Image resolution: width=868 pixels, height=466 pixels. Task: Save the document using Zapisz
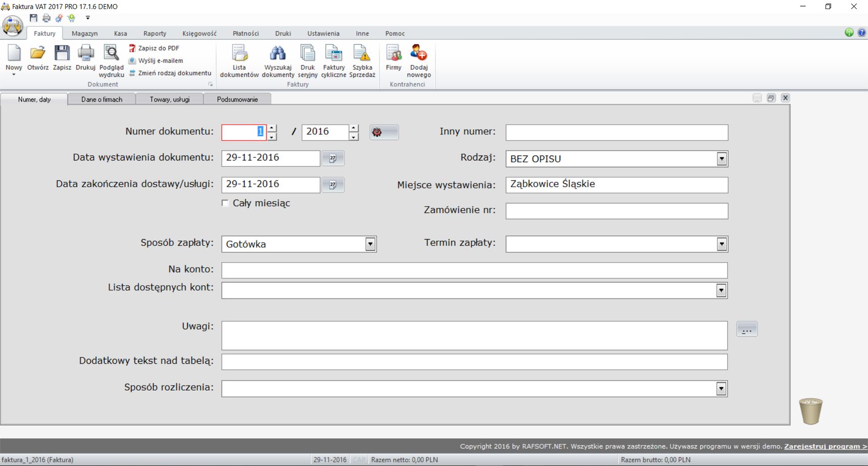(62, 57)
